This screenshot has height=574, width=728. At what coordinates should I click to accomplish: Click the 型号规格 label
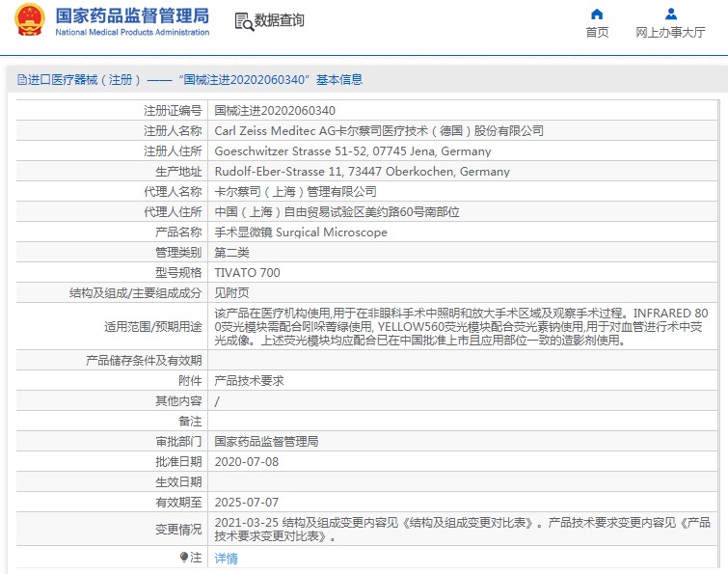point(178,273)
